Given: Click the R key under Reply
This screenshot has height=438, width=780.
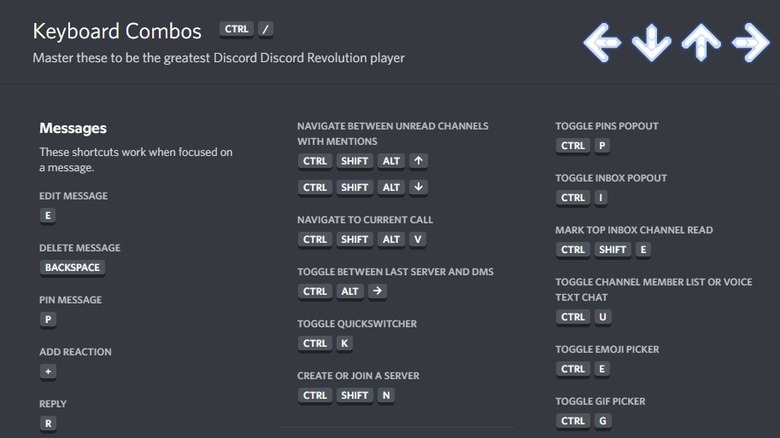Looking at the screenshot, I should 48,423.
